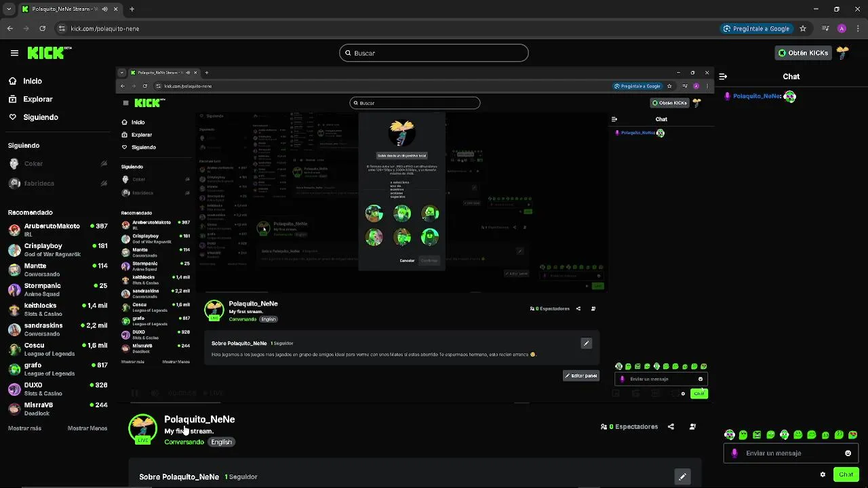This screenshot has height=488, width=868.
Task: Expand list with Mostrar más
Action: click(x=24, y=428)
